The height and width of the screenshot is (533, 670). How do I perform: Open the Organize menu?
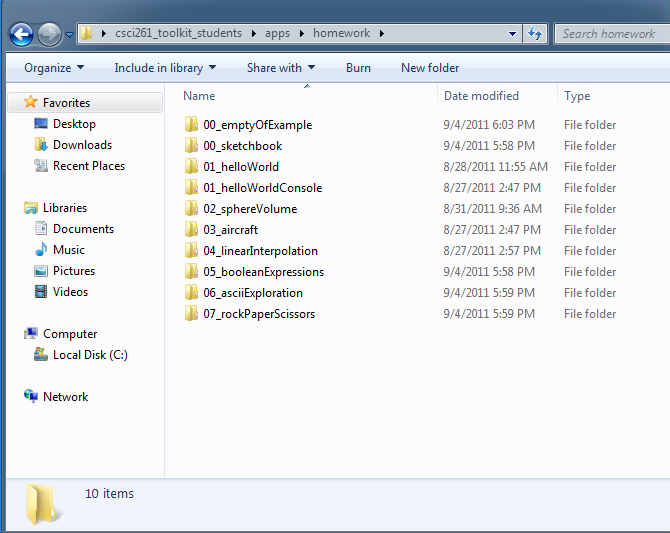54,68
